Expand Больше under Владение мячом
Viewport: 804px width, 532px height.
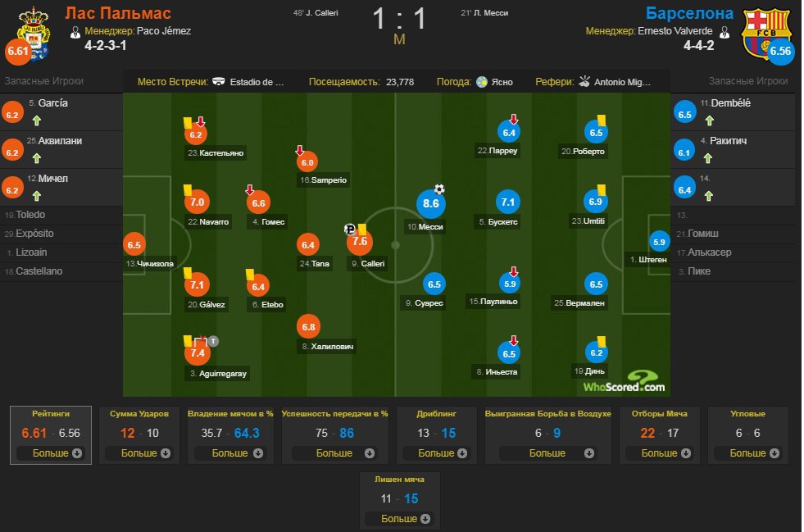[237, 453]
